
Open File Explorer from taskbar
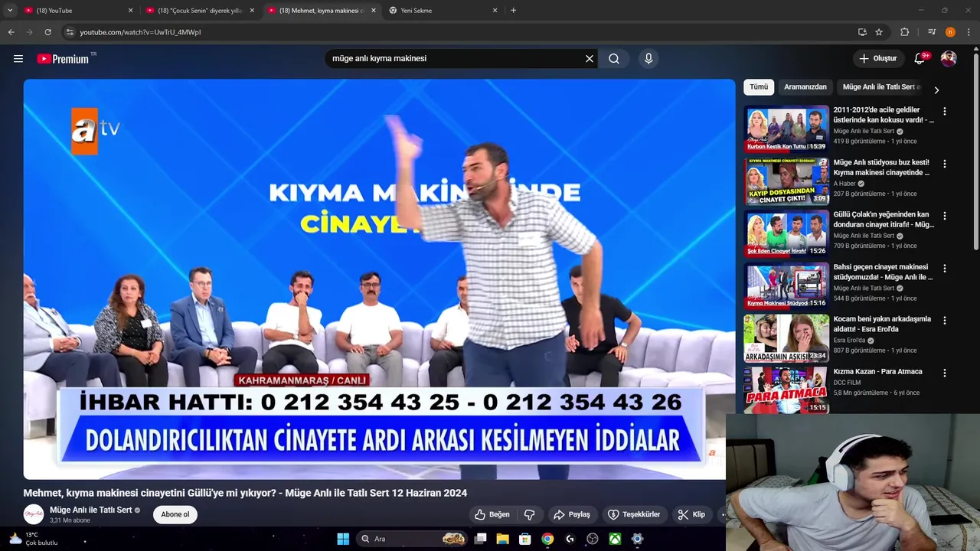click(502, 539)
